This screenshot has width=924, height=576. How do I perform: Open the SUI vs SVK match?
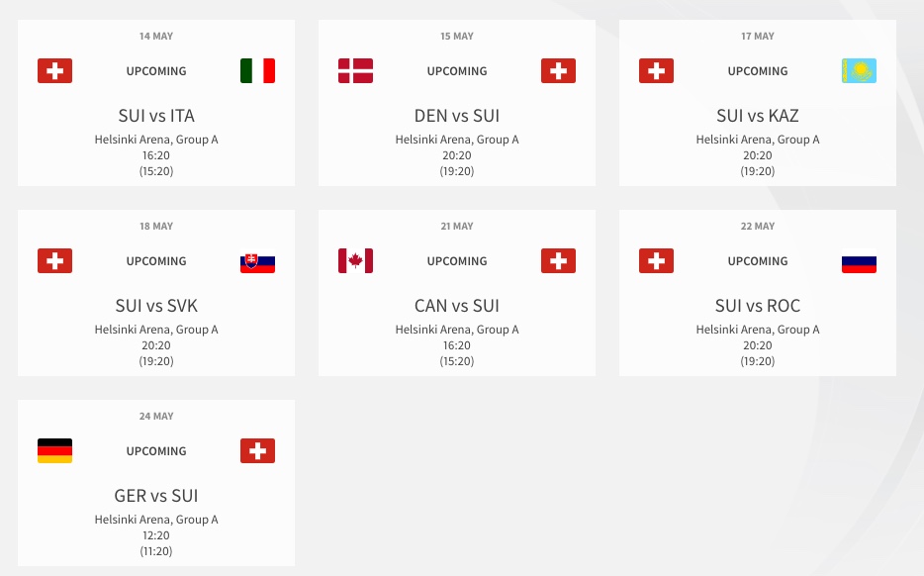coord(156,306)
